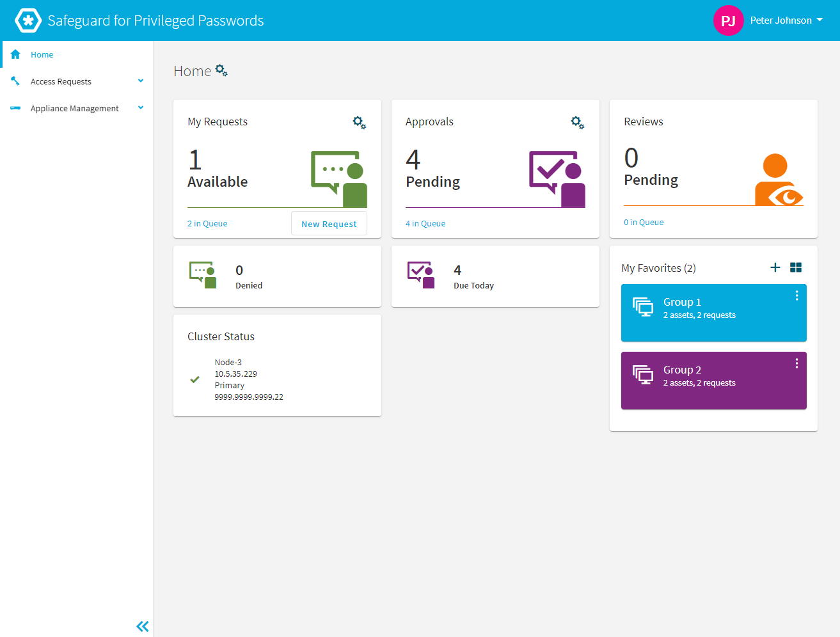Viewport: 840px width, 637px height.
Task: Open the Group 2 options kebab menu
Action: (x=796, y=363)
